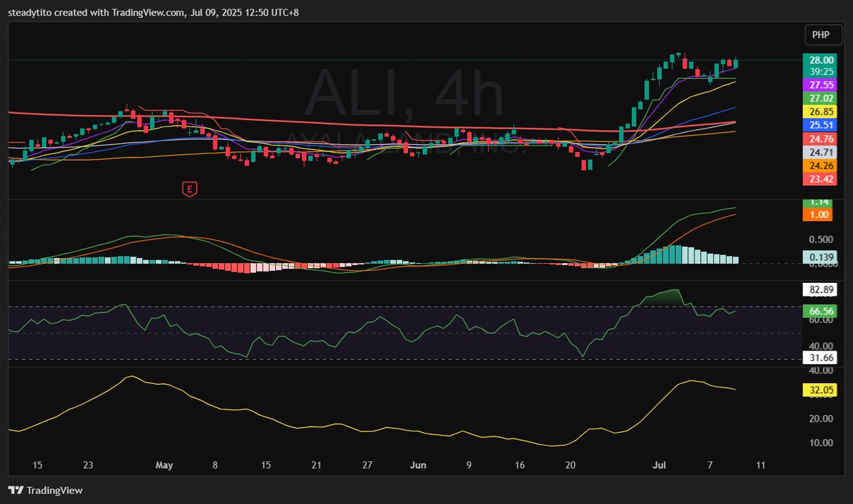This screenshot has height=504, width=853.
Task: Click the 20.00 ADX scale value
Action: click(x=820, y=418)
